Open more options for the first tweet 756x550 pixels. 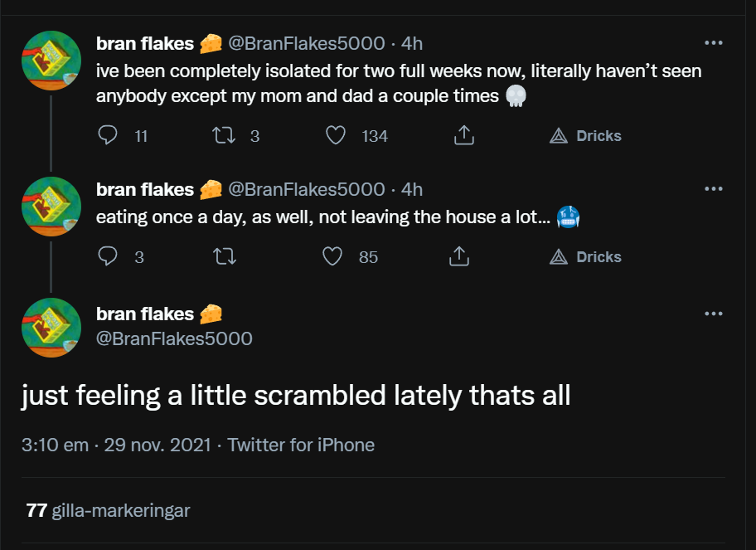click(713, 43)
